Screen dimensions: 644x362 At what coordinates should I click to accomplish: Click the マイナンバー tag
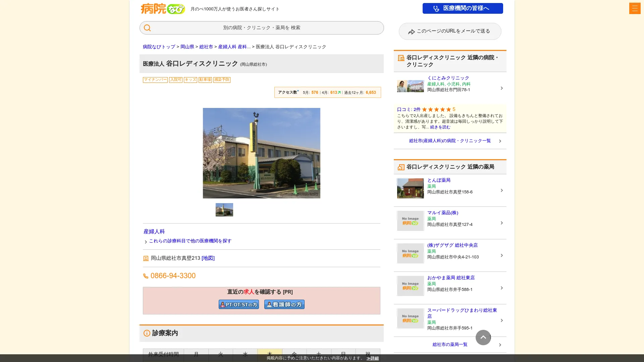coord(155,80)
